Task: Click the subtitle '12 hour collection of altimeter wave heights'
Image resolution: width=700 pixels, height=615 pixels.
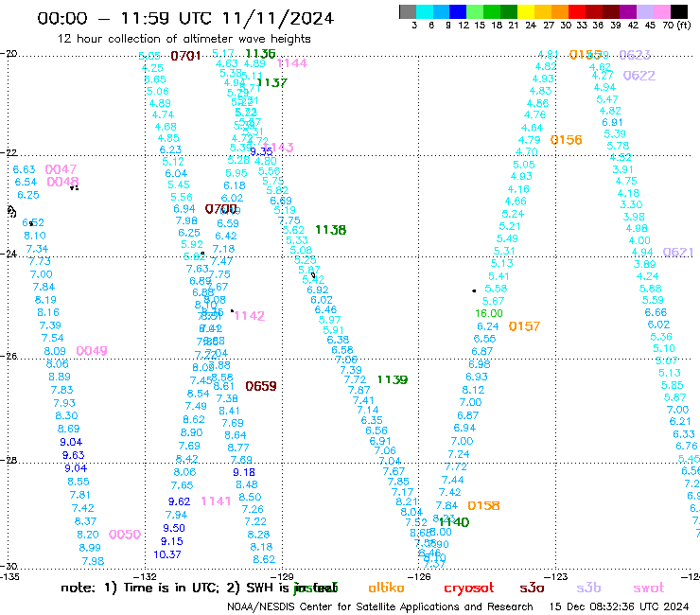Action: click(184, 39)
